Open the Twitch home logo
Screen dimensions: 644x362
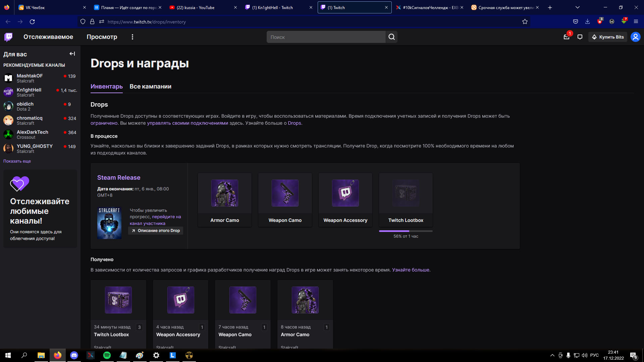(8, 37)
